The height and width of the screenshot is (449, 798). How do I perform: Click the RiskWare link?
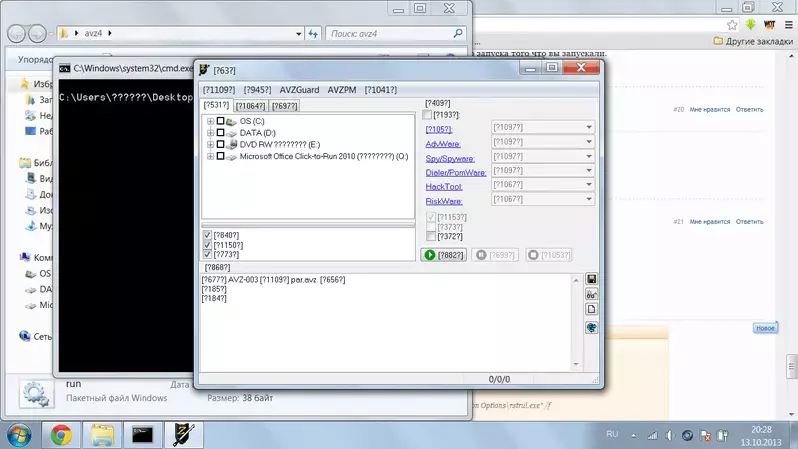[x=444, y=201]
